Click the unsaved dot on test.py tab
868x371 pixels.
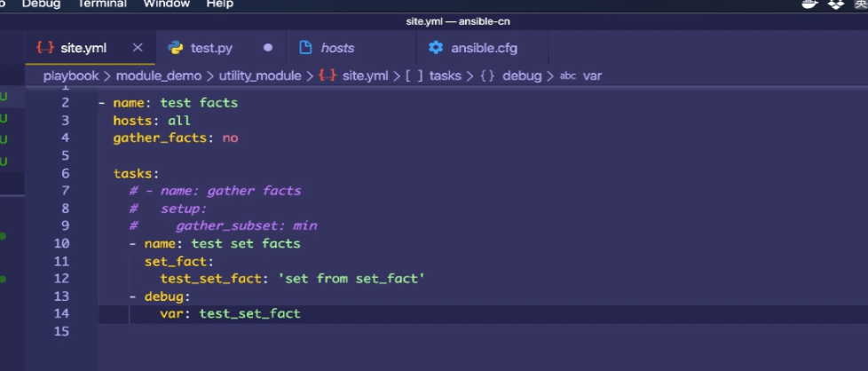[x=268, y=48]
